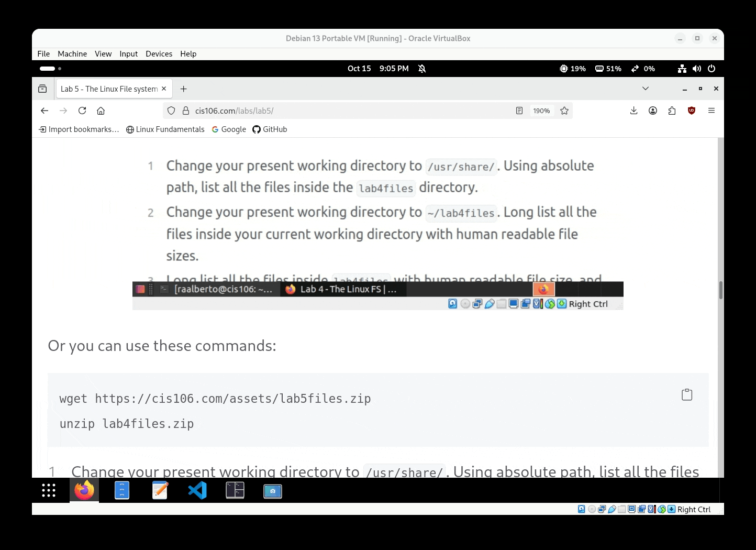This screenshot has width=756, height=550.
Task: Launch Visual Studio Code from the dock
Action: (197, 491)
